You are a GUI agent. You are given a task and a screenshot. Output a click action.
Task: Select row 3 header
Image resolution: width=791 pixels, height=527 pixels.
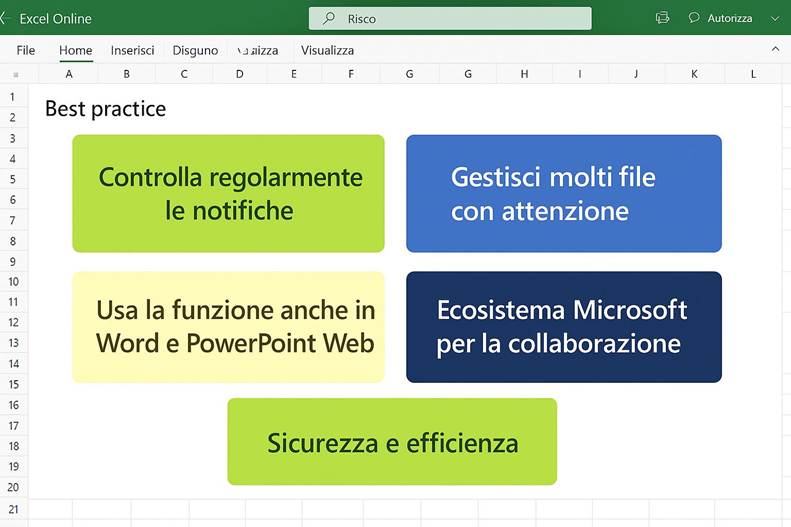[13, 138]
